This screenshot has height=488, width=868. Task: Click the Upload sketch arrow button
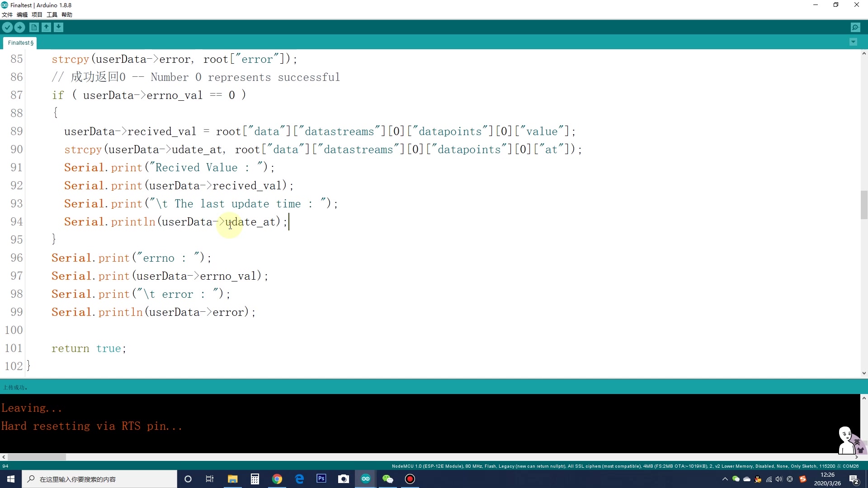pyautogui.click(x=19, y=28)
